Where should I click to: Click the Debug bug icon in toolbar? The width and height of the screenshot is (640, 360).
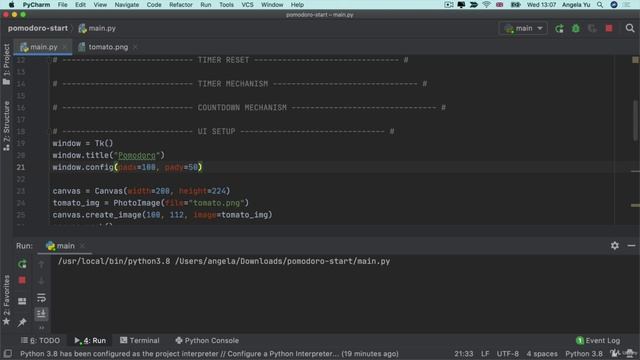(x=576, y=28)
